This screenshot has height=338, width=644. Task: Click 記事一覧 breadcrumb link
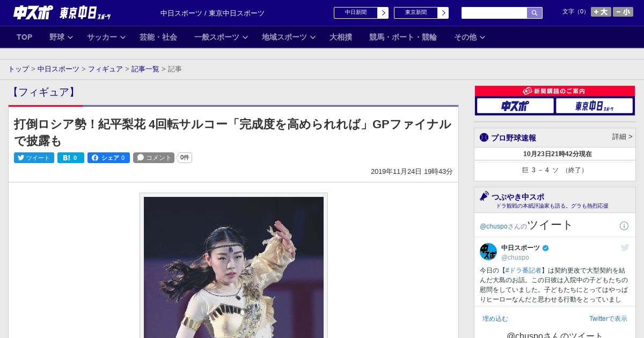(145, 69)
